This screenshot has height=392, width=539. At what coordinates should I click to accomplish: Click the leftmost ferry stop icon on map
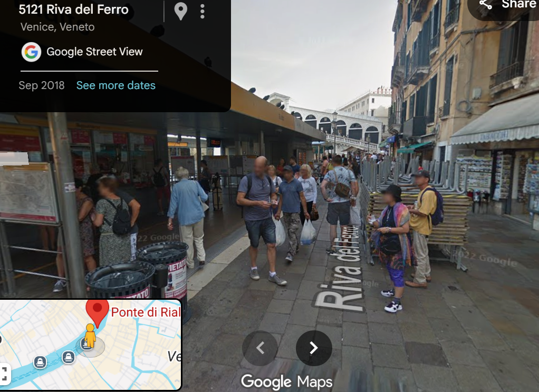40,362
